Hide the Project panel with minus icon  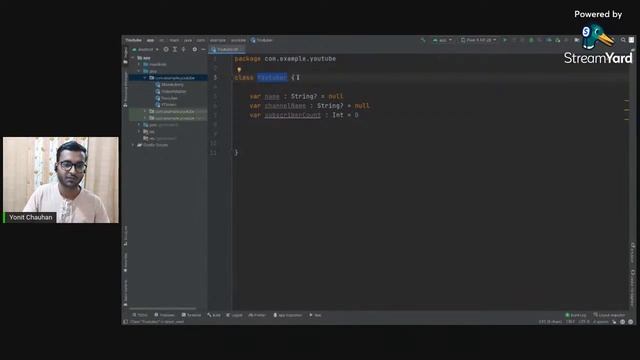pyautogui.click(x=203, y=49)
